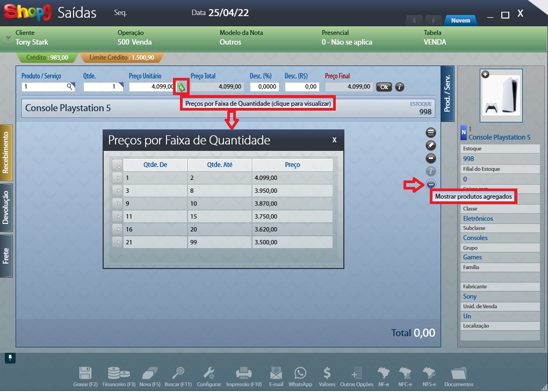Open Outras Opções

click(357, 376)
